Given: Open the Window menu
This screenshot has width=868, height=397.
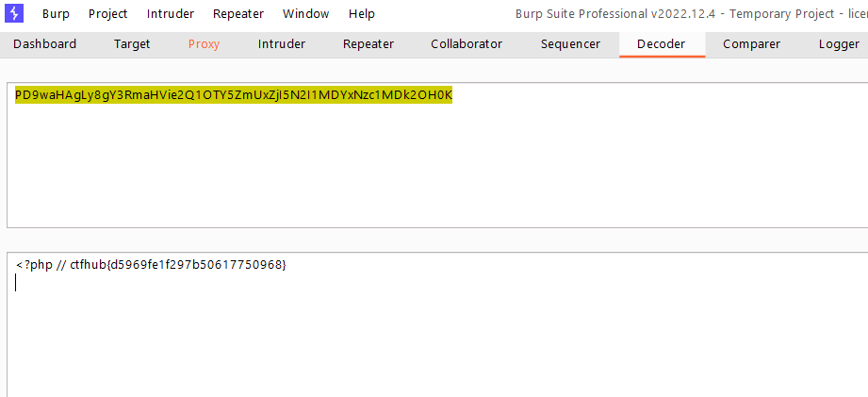Looking at the screenshot, I should [306, 14].
